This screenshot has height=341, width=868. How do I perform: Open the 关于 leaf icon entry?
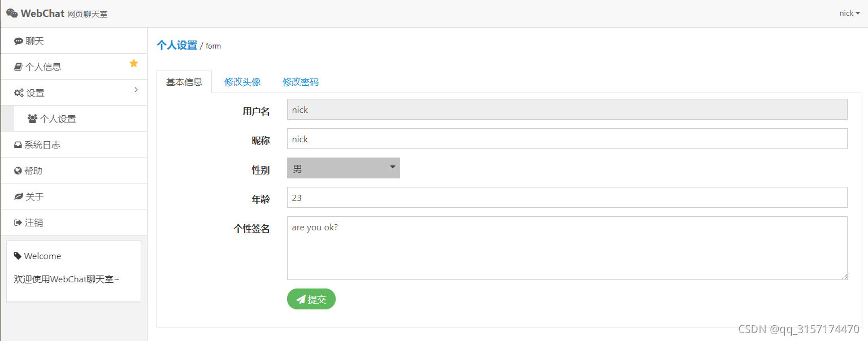click(19, 196)
